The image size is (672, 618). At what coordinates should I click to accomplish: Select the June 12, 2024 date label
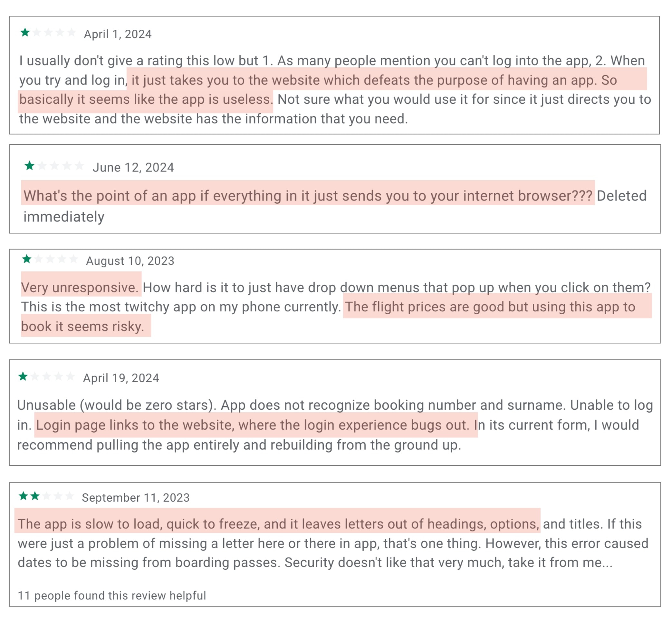coord(133,167)
